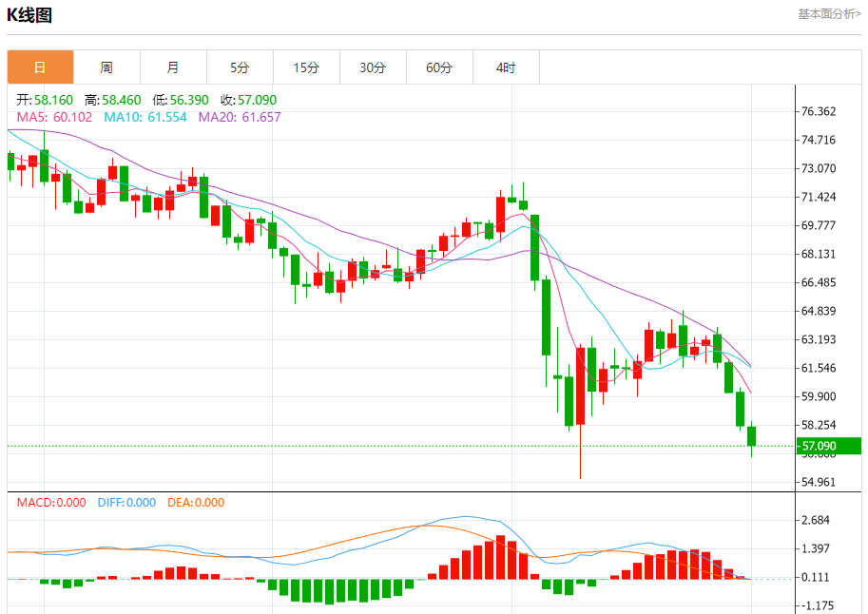Switch to the 月 monthly tab
Viewport: 868px width, 614px height.
click(173, 67)
